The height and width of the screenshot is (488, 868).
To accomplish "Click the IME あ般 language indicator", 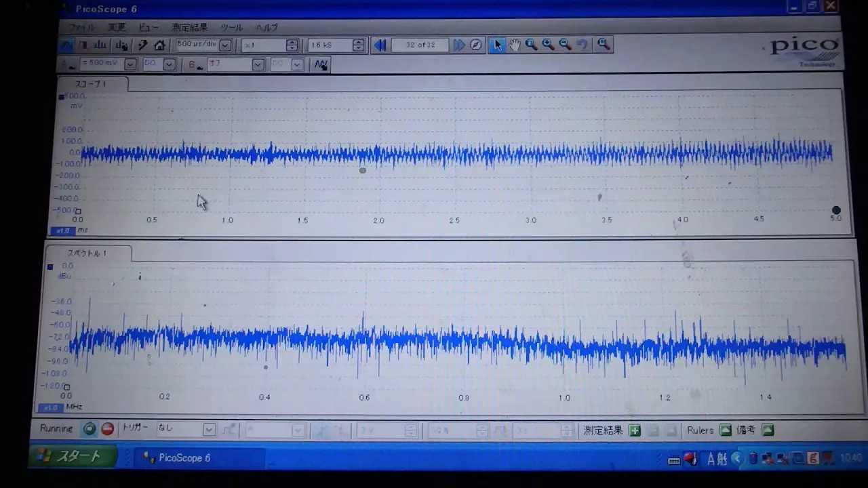I will (x=717, y=459).
